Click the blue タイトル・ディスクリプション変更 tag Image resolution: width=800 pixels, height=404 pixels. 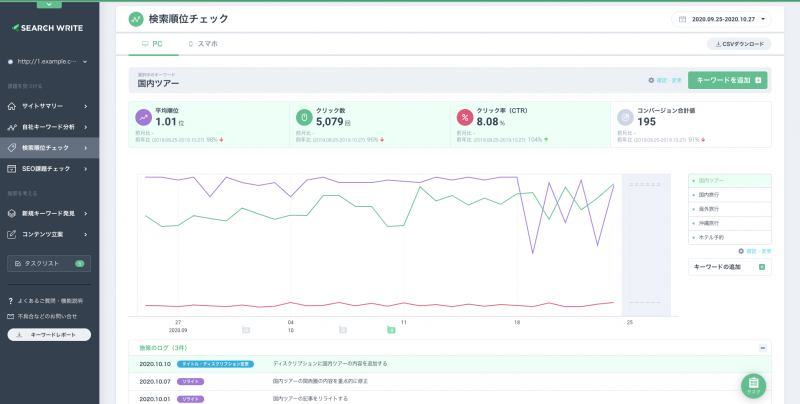point(215,364)
